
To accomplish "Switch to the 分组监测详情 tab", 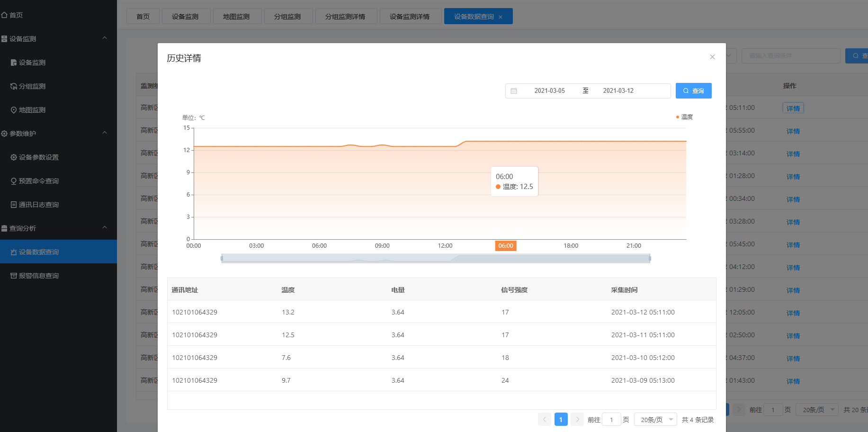I will (x=345, y=17).
